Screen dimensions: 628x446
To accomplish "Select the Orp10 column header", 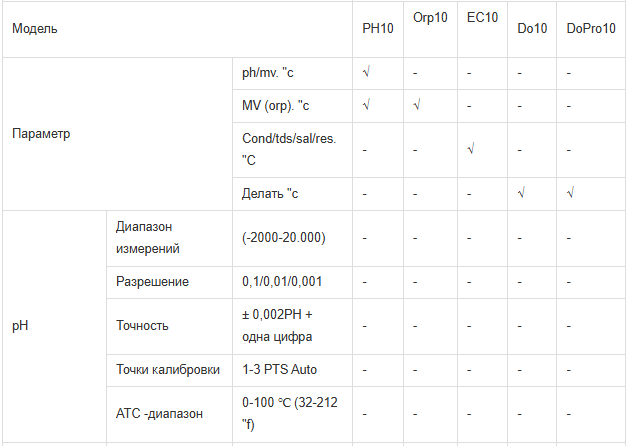I will coord(430,18).
